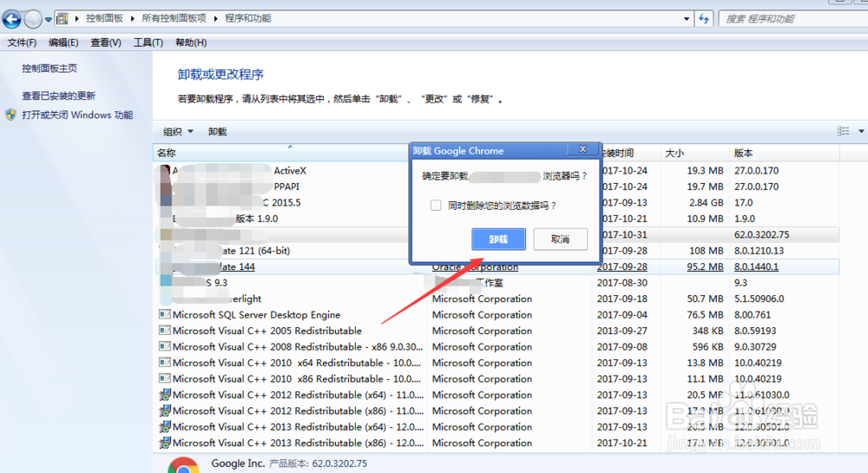868x473 pixels.
Task: Click icon of Microsoft SQL Server Desktop Engine
Action: 164,314
